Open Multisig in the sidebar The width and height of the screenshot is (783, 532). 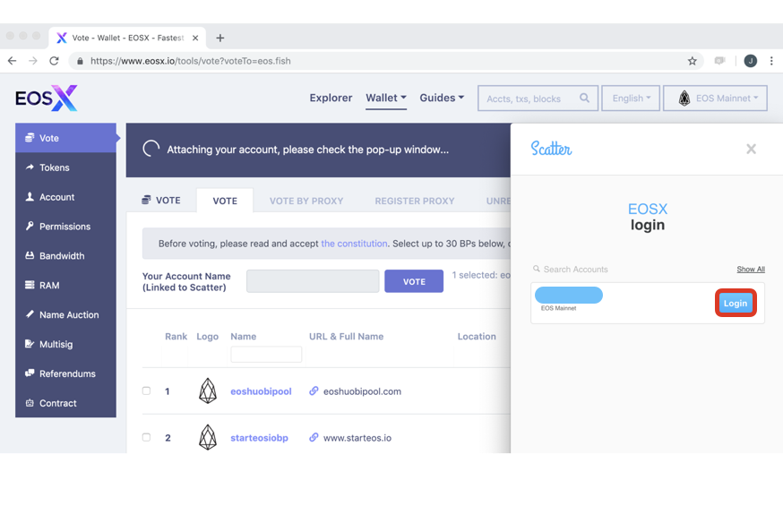[66, 344]
